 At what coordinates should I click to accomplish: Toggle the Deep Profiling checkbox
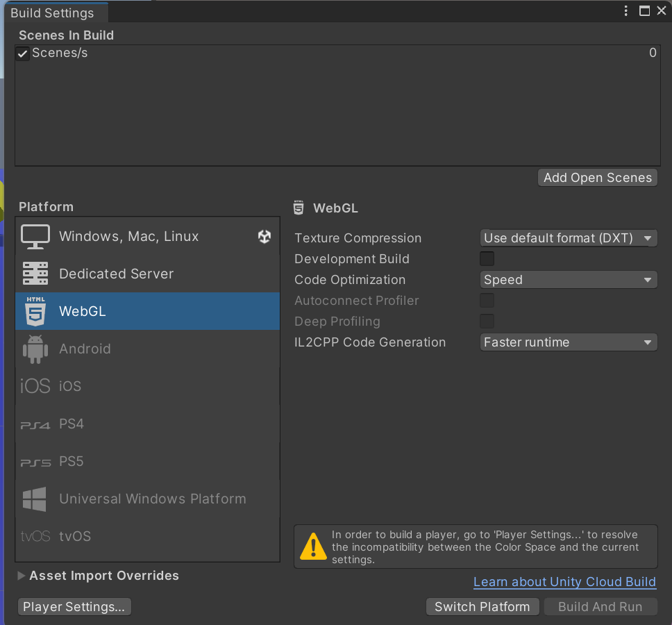coord(487,321)
